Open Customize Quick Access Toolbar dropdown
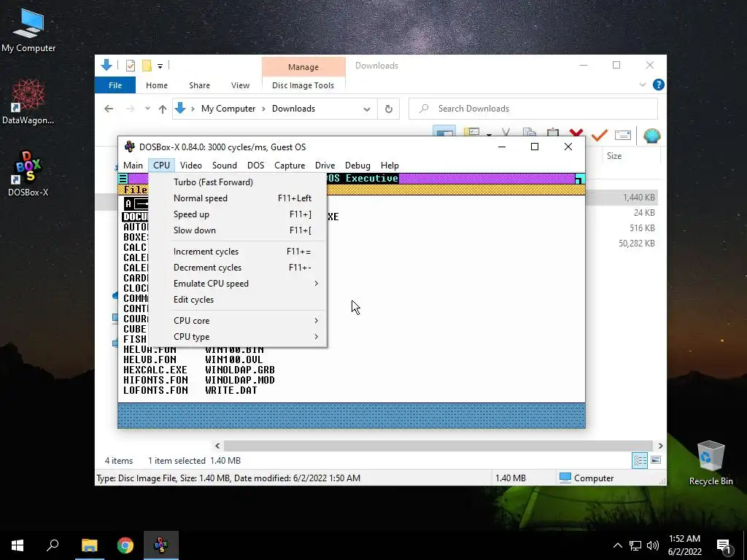Image resolution: width=747 pixels, height=560 pixels. (160, 66)
